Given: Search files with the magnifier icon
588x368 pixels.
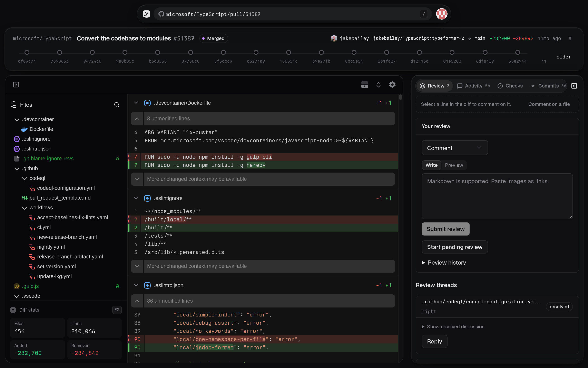Looking at the screenshot, I should coord(117,105).
